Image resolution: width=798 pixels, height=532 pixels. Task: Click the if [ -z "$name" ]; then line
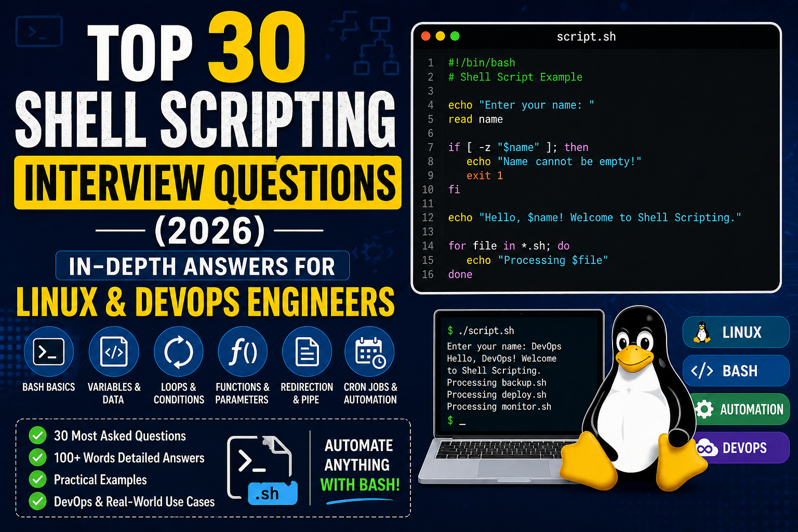518,148
